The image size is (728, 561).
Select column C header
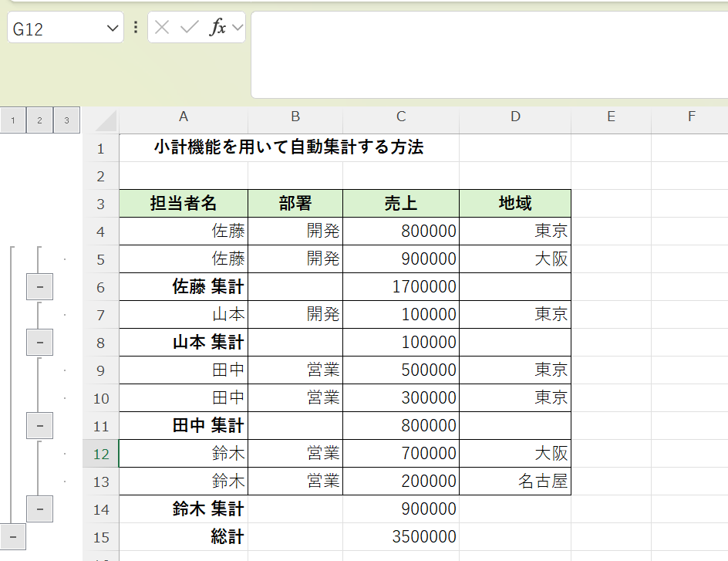point(401,117)
